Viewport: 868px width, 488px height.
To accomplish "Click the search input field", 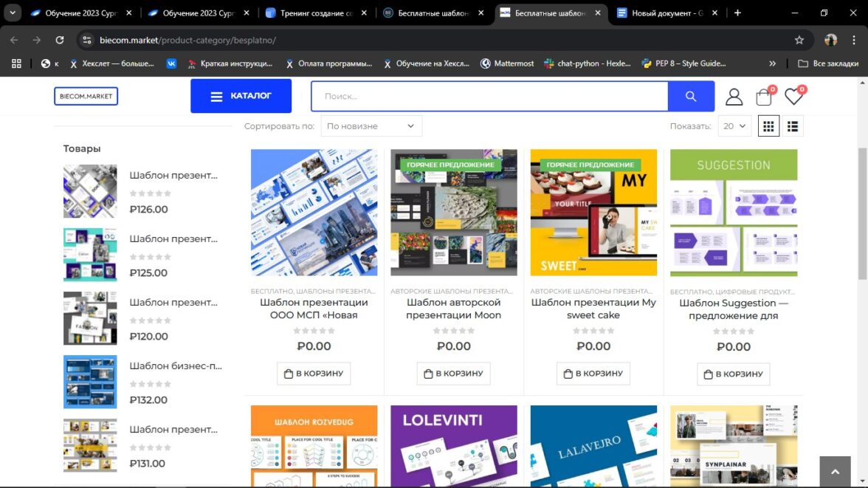I will click(x=489, y=96).
